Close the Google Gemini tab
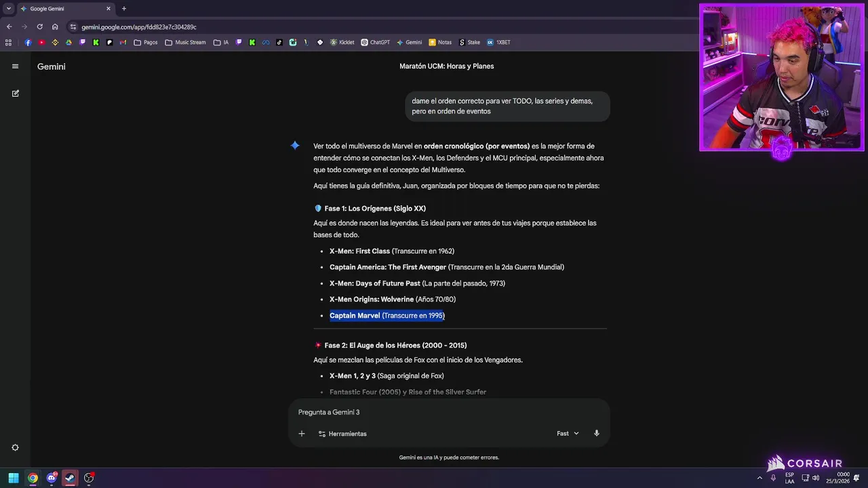This screenshot has height=488, width=868. 108,9
